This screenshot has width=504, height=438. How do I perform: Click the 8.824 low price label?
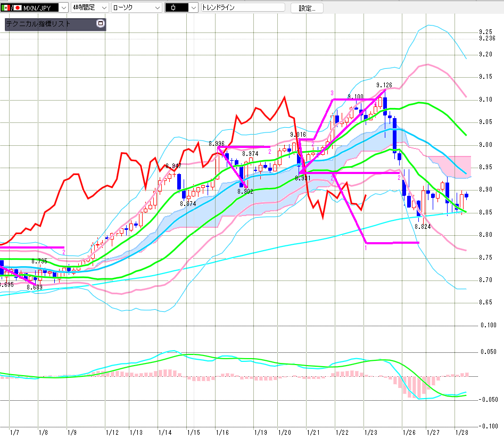422,226
